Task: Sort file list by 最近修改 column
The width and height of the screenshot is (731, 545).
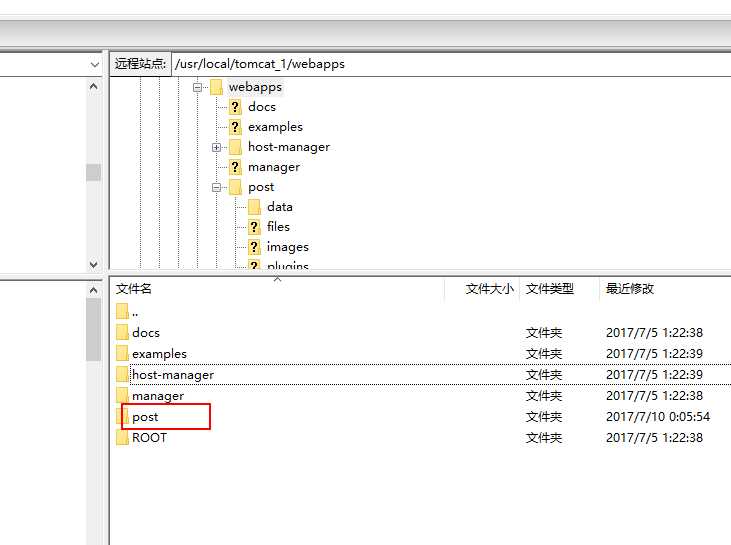Action: (665, 289)
